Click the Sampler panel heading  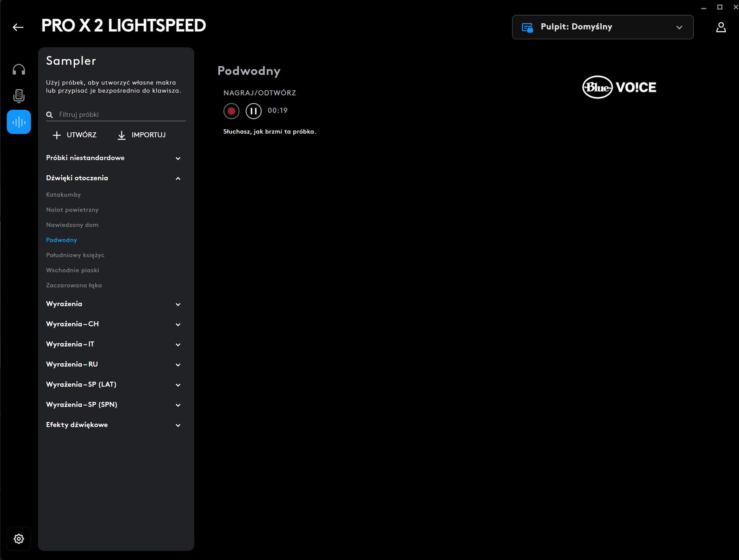point(71,61)
